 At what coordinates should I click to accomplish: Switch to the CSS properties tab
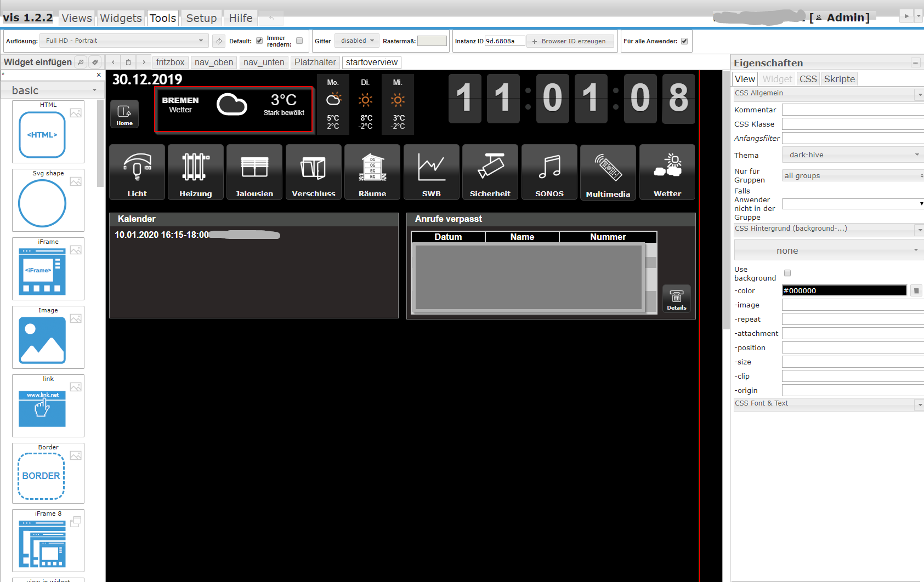[808, 79]
